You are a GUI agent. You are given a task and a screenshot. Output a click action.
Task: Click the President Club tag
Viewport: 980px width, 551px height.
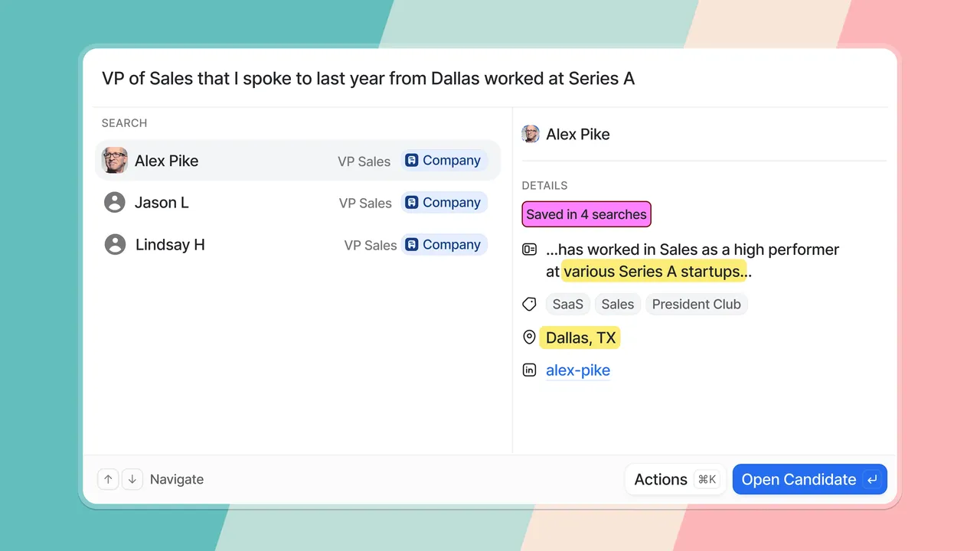(697, 304)
